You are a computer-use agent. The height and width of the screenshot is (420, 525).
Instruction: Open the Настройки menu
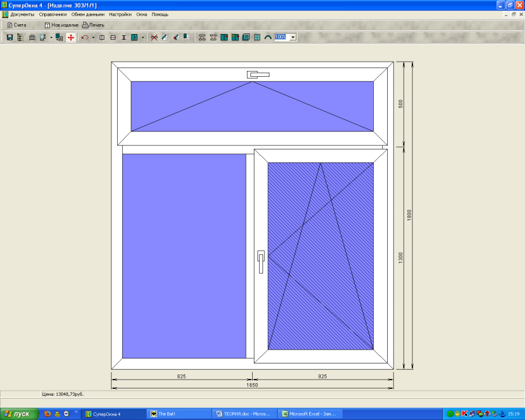click(x=121, y=14)
